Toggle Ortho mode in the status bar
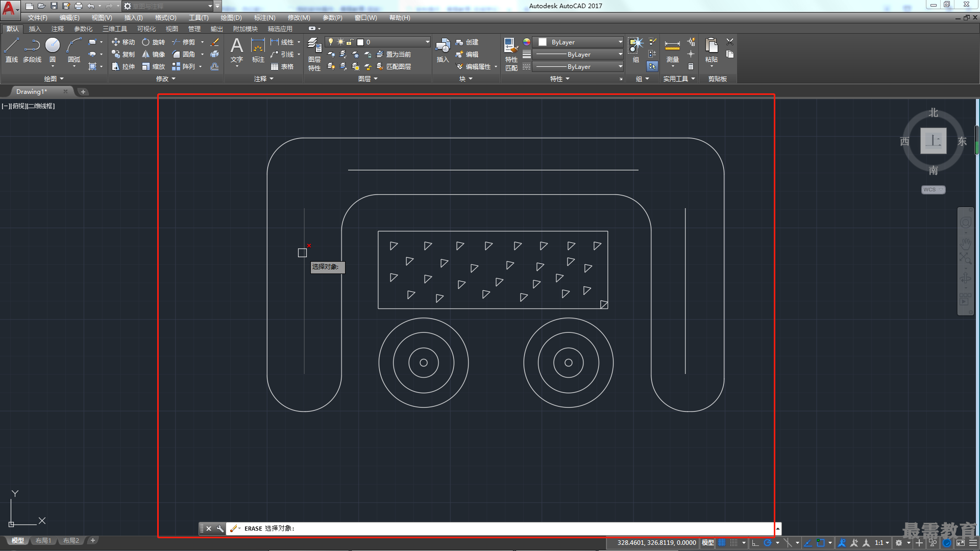Screen dimensions: 980x551 coord(755,543)
